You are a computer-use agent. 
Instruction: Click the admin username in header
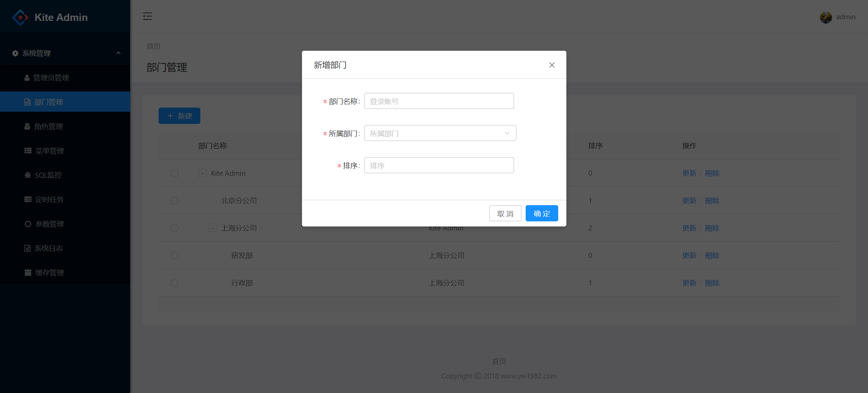pyautogui.click(x=846, y=17)
